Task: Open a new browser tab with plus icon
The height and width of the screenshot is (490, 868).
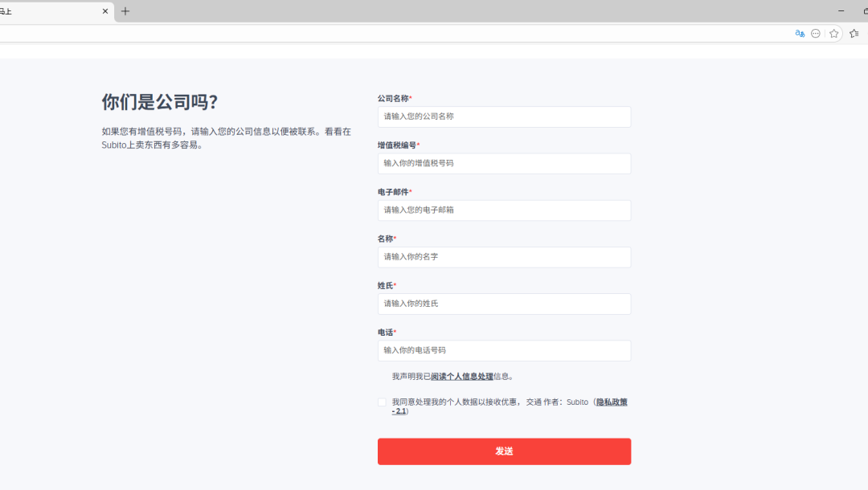Action: pos(125,11)
